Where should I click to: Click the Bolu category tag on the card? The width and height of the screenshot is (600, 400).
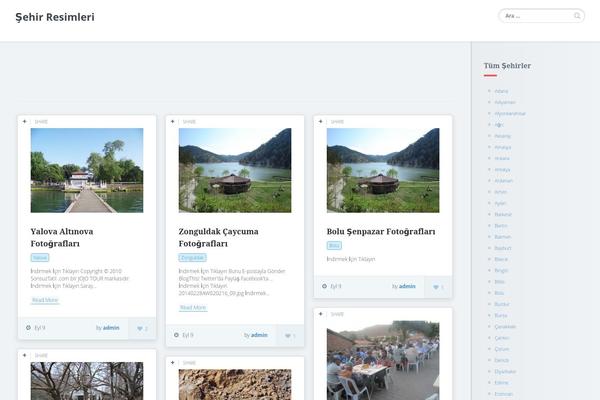334,245
